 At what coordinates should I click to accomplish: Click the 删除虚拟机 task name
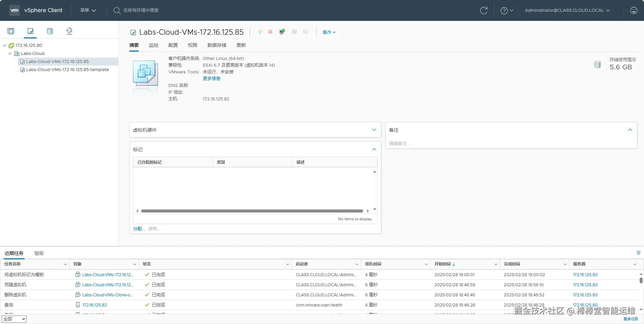click(15, 295)
